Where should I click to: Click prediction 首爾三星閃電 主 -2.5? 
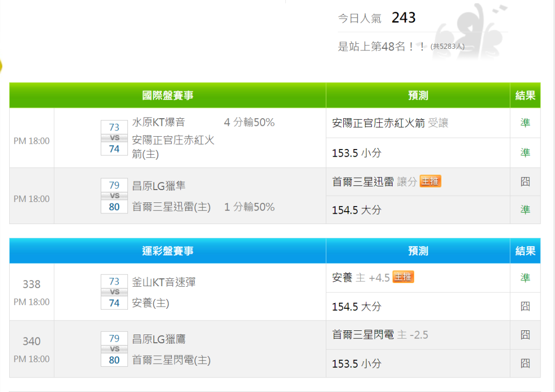coord(380,334)
